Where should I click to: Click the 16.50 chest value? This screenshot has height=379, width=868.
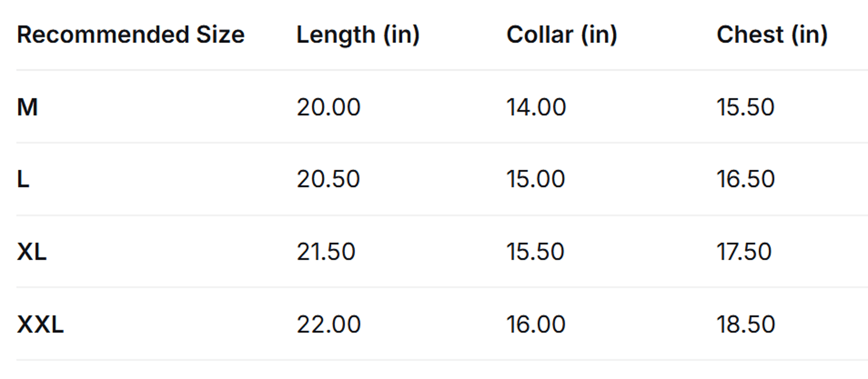click(x=746, y=179)
